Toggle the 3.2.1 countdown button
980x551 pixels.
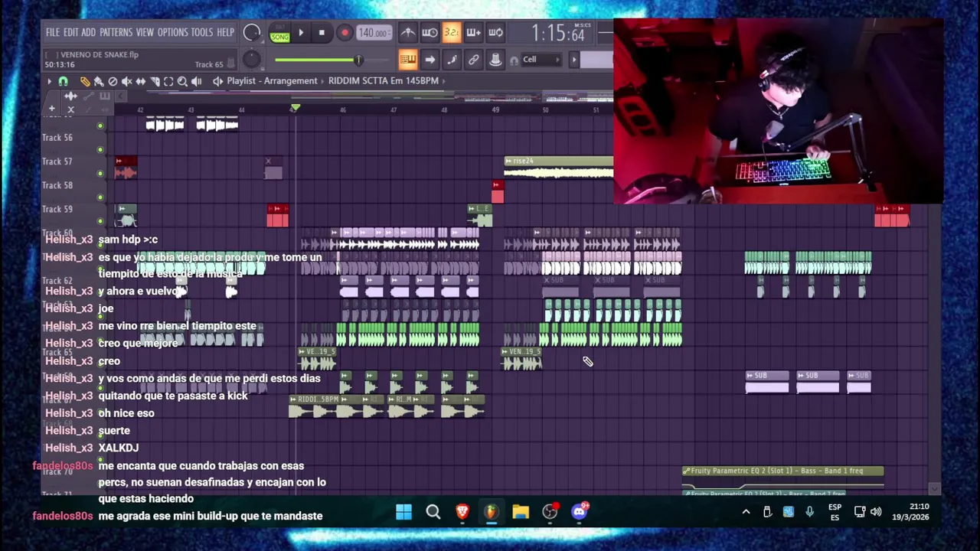coord(452,33)
